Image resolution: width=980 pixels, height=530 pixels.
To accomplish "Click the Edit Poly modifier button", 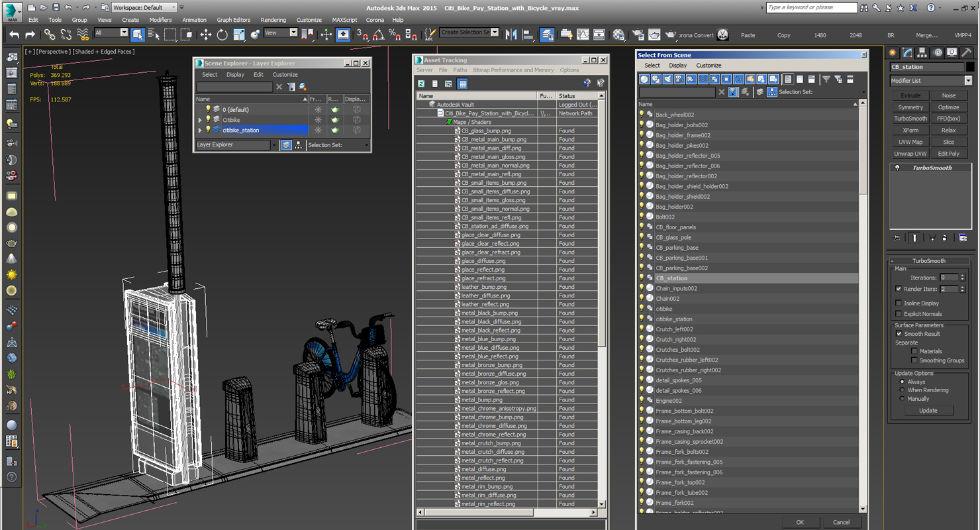I will (948, 154).
